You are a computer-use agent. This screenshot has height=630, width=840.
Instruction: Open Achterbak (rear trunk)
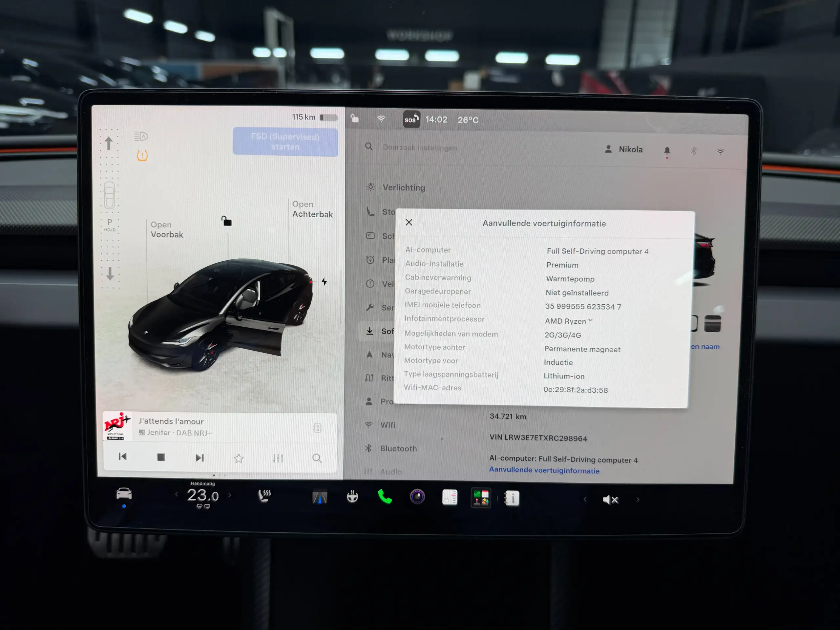click(312, 209)
